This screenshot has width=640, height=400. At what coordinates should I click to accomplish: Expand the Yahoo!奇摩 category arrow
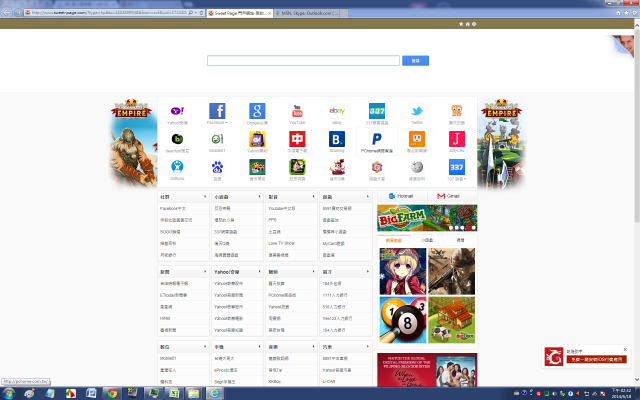click(x=259, y=271)
